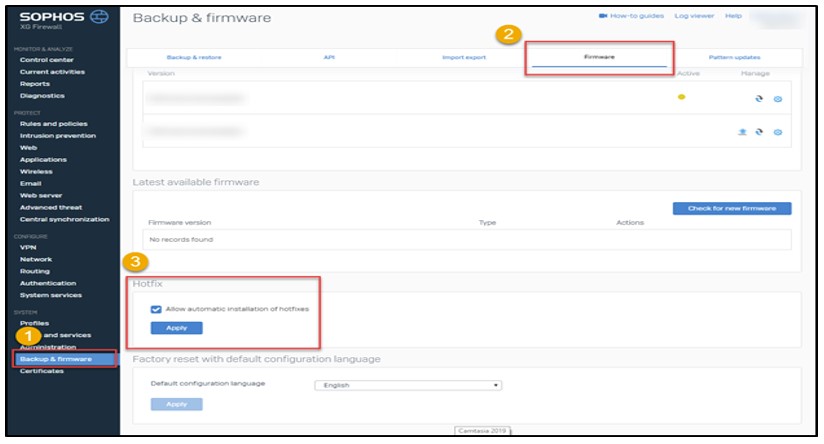824x444 pixels.
Task: Click Apply under the Hotfix section
Action: coord(177,328)
